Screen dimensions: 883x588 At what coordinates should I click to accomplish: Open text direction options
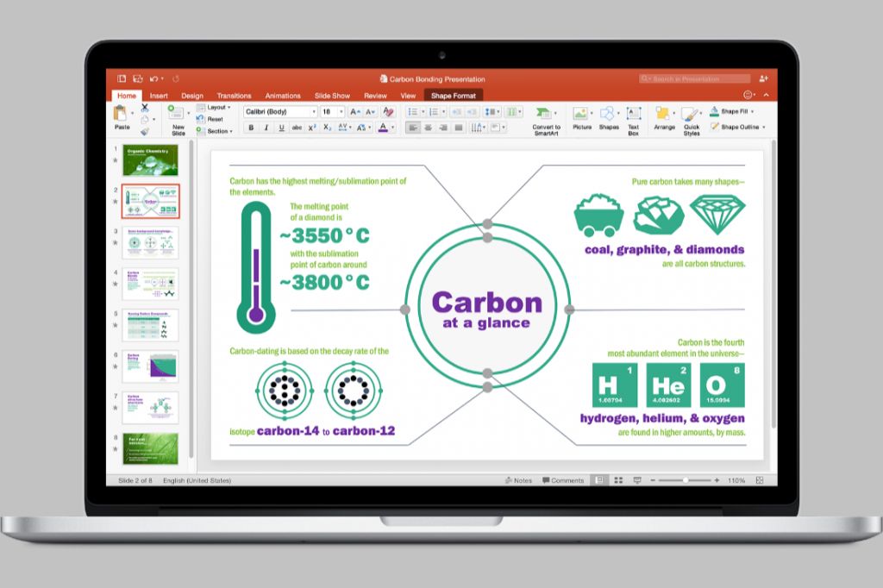(x=478, y=128)
